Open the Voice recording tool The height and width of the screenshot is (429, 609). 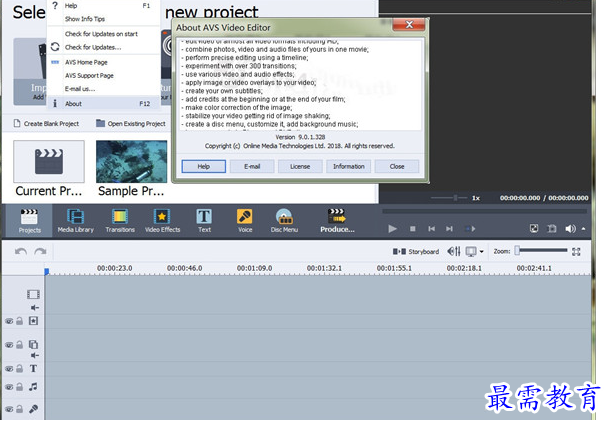pyautogui.click(x=245, y=221)
